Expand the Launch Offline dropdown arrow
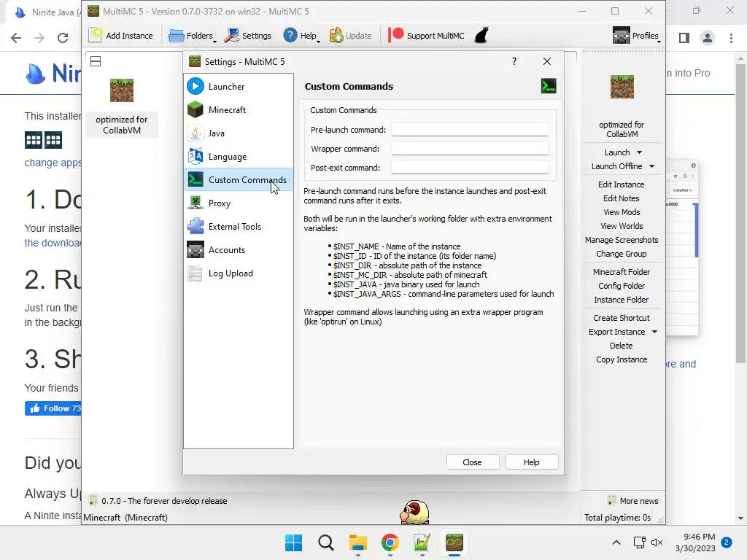 (x=651, y=166)
